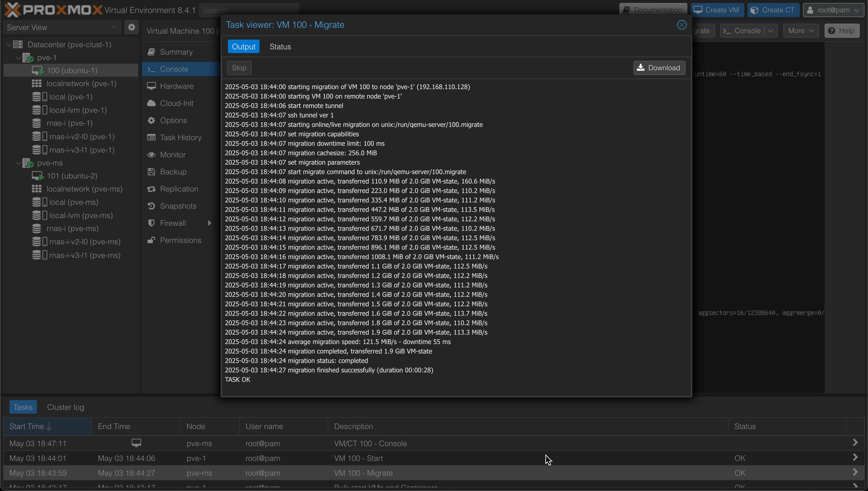Click the Summary book icon
Screen dimensions: 868x491
pyautogui.click(x=151, y=52)
